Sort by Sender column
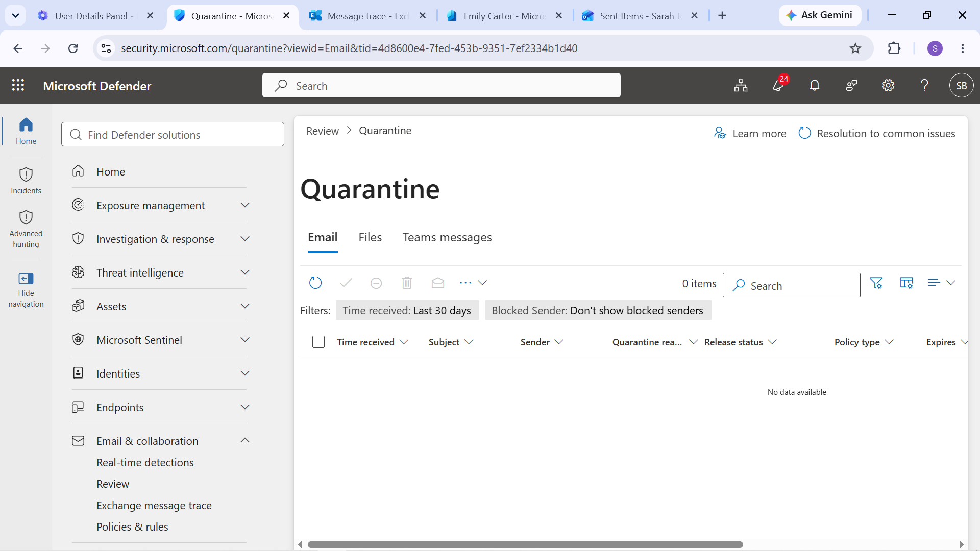Screen dimensions: 980x551 point(542,342)
